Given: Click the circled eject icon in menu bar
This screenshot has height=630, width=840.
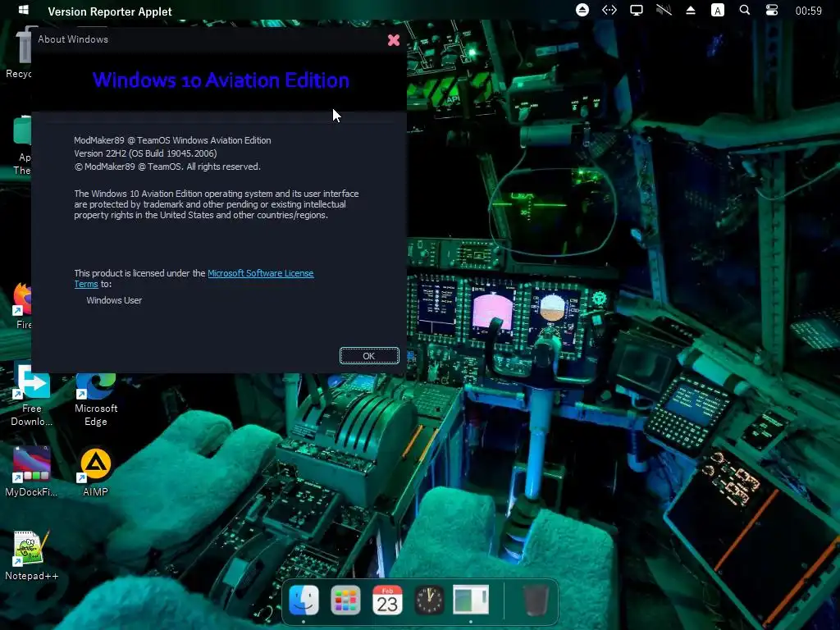Looking at the screenshot, I should pos(582,10).
